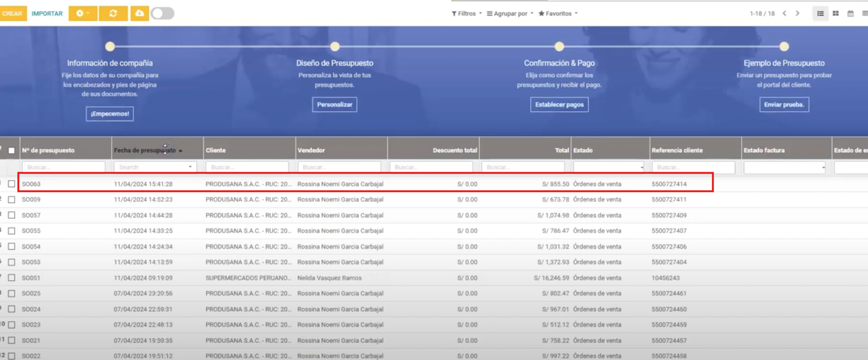The image size is (868, 360).
Task: Open the Agrupar por dropdown
Action: pos(510,14)
